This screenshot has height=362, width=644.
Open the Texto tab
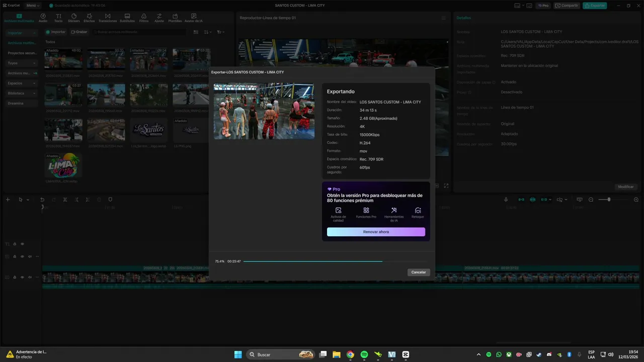pos(58,18)
